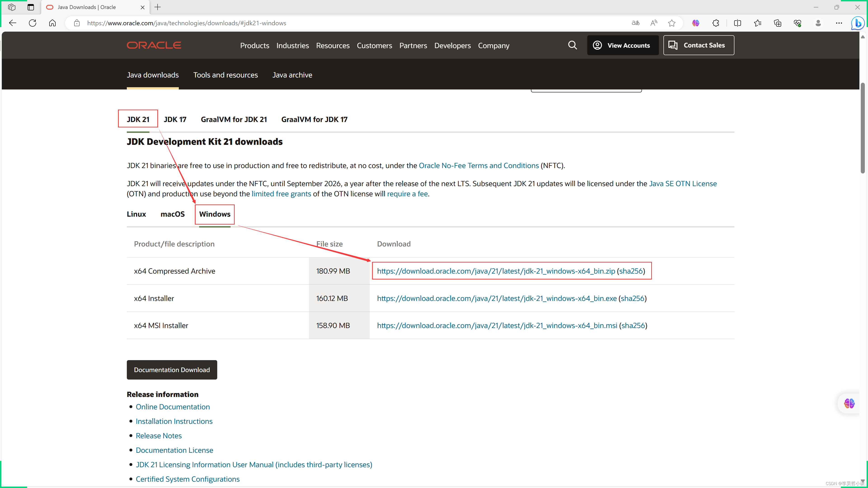Open the Partners menu

(x=413, y=45)
